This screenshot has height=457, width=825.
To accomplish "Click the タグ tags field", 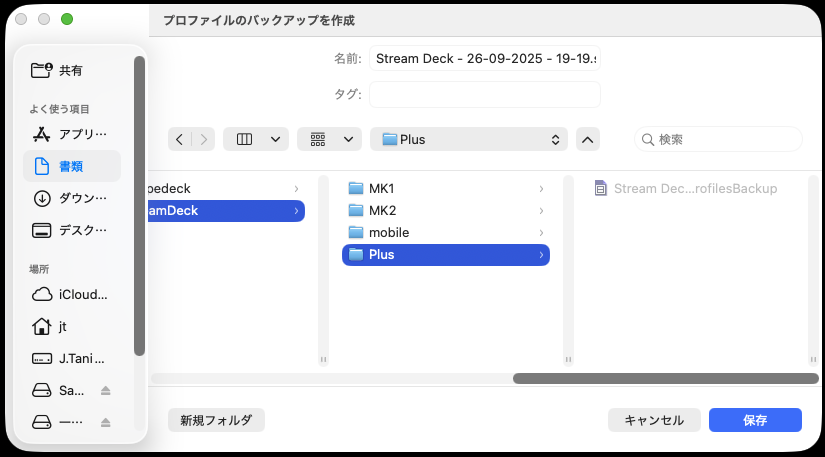I will coord(485,95).
